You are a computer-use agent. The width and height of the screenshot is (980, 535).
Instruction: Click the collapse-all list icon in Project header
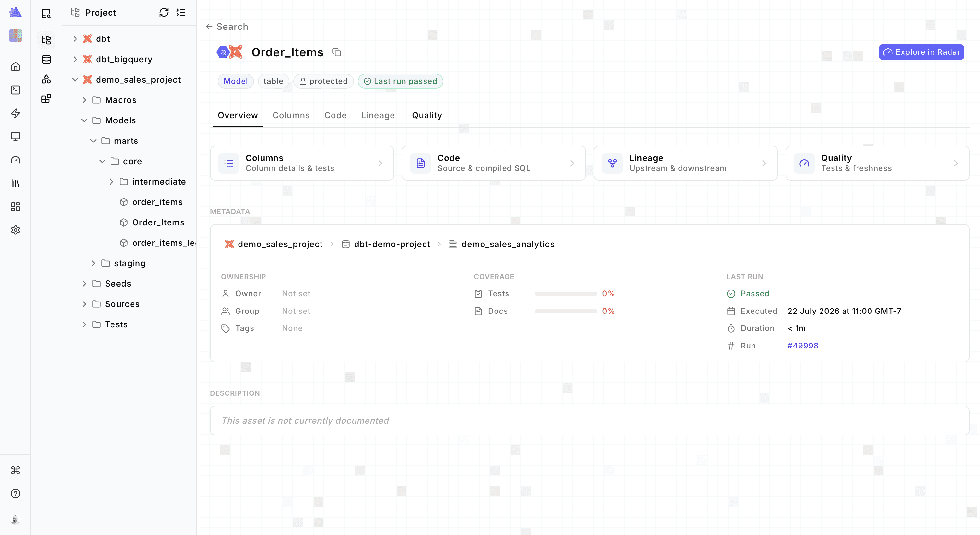point(181,13)
